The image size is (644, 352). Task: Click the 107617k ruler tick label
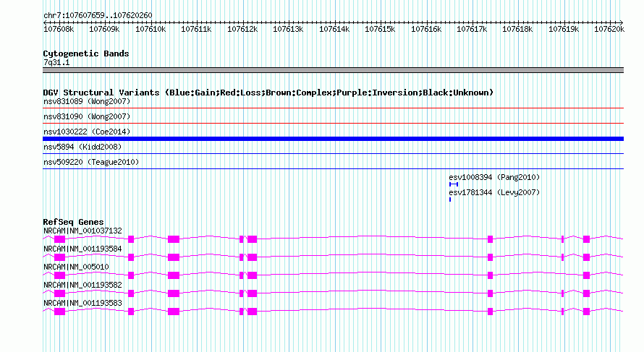(x=473, y=29)
